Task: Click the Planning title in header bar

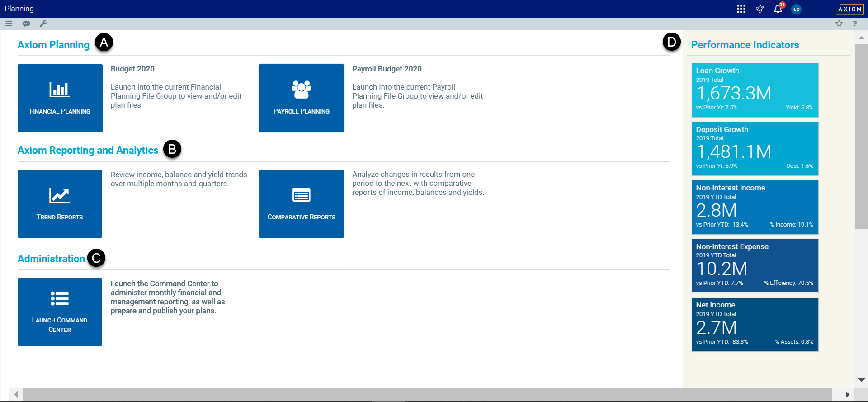Action: pyautogui.click(x=19, y=9)
